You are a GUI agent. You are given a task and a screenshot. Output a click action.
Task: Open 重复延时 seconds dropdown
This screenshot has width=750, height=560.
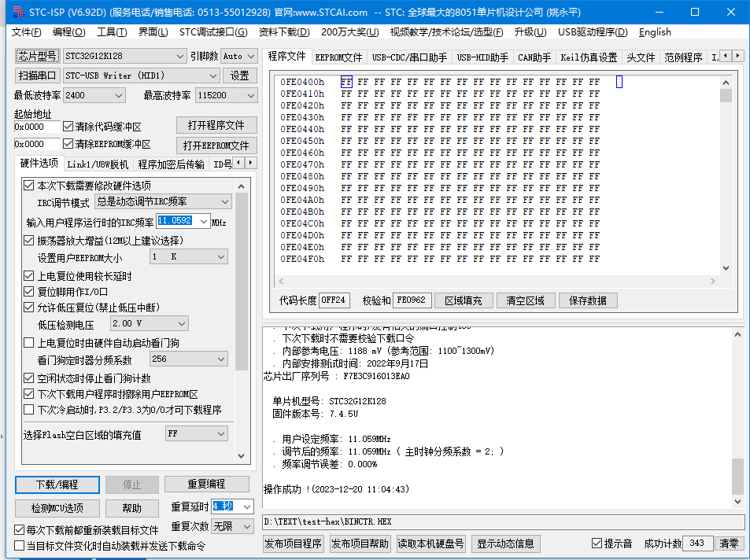247,506
